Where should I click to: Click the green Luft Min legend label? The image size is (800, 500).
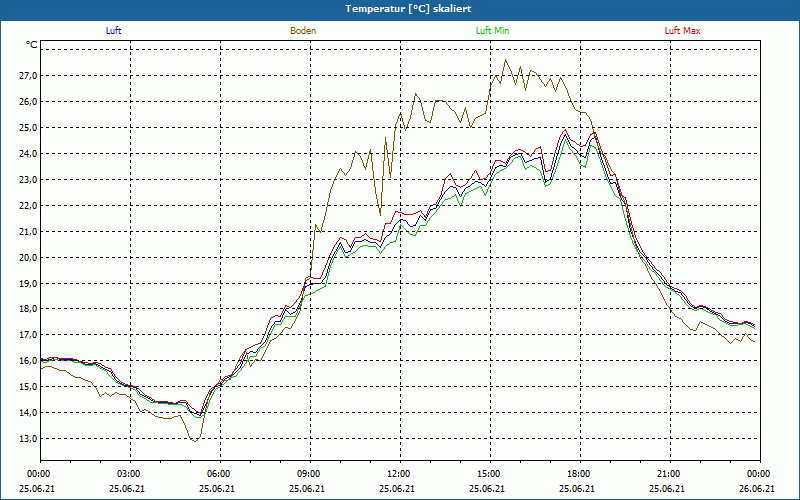click(492, 31)
